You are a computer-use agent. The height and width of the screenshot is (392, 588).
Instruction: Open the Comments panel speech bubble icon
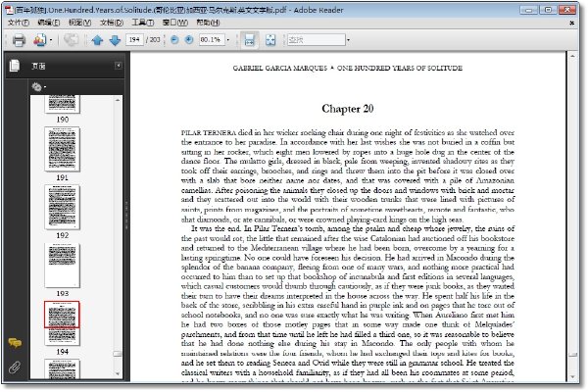pos(15,342)
